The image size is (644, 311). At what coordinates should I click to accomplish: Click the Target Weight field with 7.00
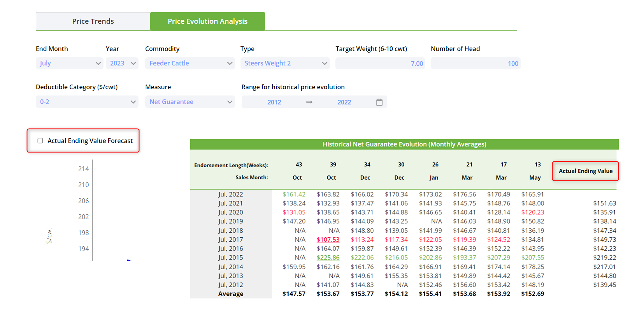(x=380, y=64)
